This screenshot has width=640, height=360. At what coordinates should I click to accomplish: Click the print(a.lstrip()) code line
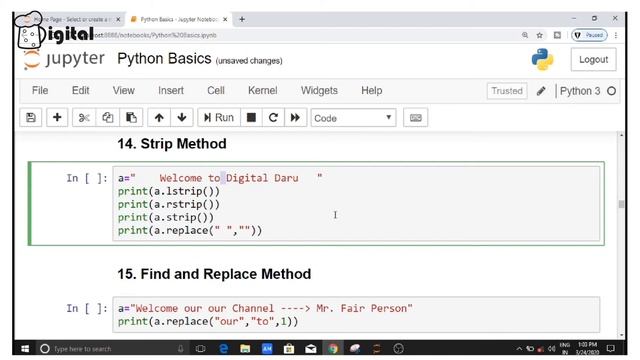click(x=169, y=191)
